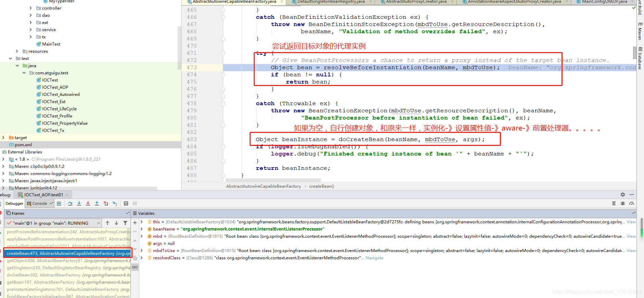Click the duplicate watch icon

(x=135, y=258)
